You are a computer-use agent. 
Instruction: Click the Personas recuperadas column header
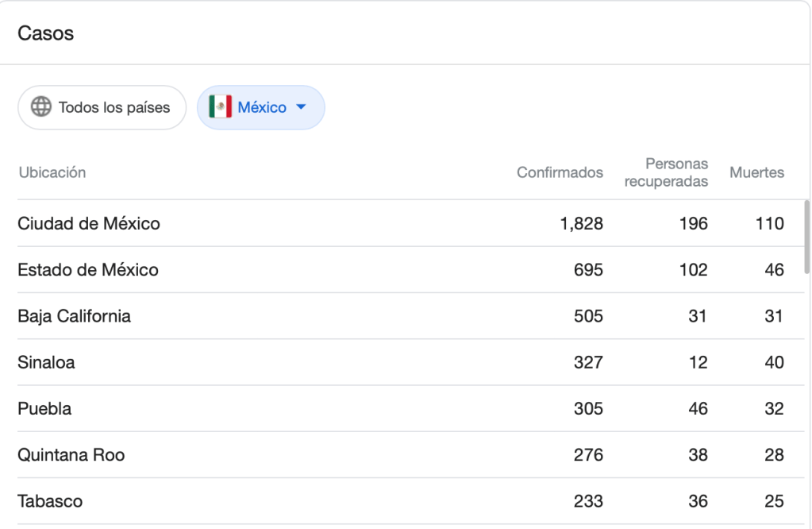(x=666, y=172)
